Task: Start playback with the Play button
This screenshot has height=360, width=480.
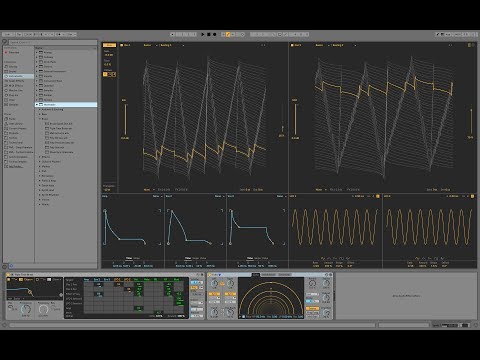Action: (203, 34)
